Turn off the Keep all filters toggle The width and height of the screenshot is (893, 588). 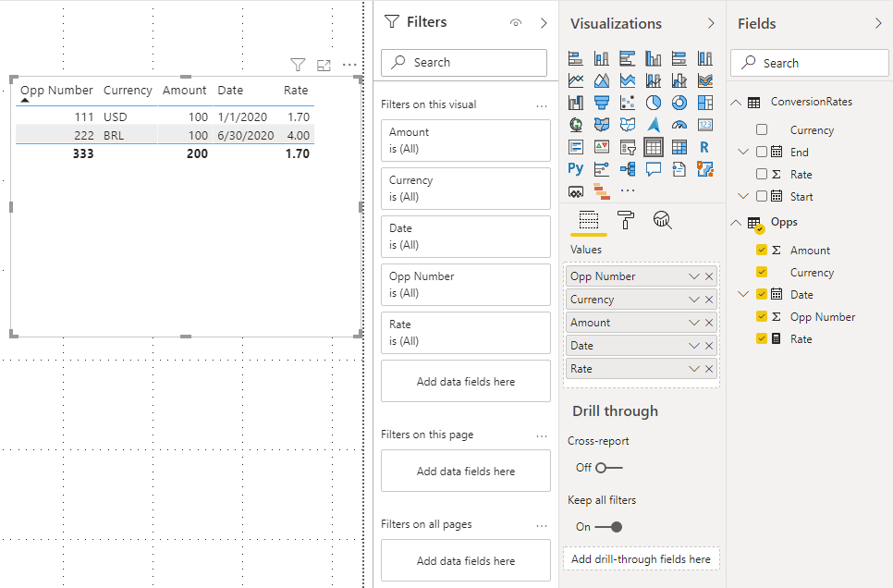[608, 527]
